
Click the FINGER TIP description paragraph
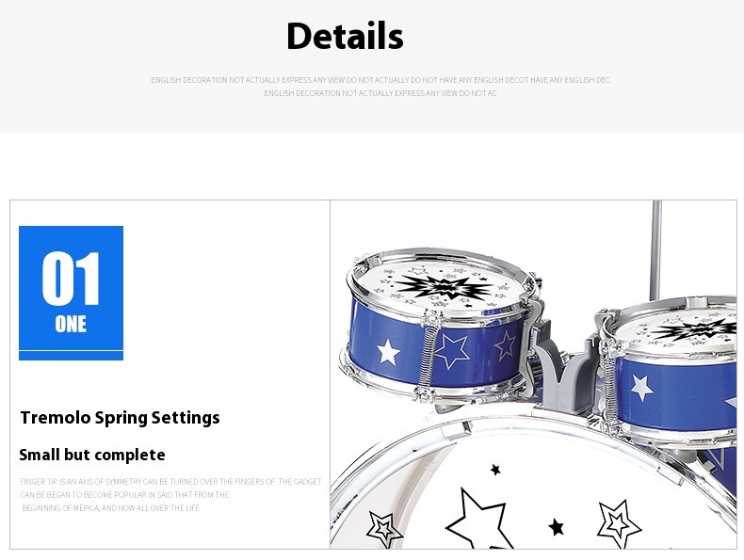[170, 494]
